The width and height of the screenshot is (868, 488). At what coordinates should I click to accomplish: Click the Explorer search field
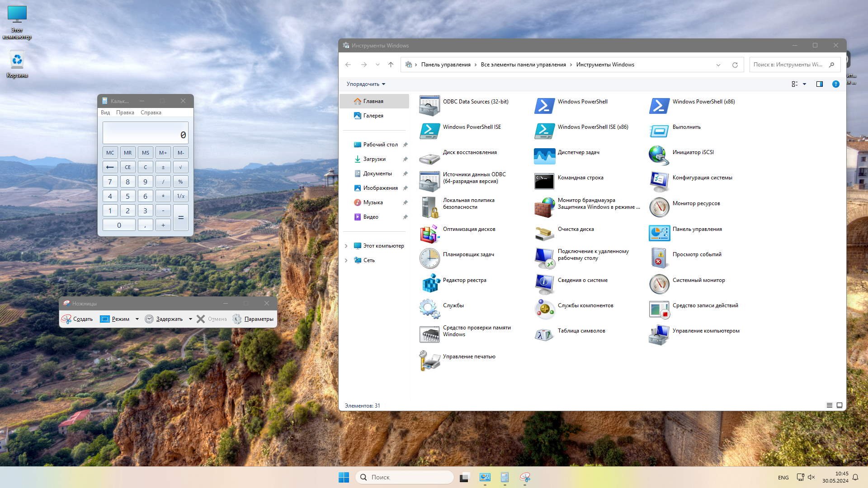[x=789, y=65]
